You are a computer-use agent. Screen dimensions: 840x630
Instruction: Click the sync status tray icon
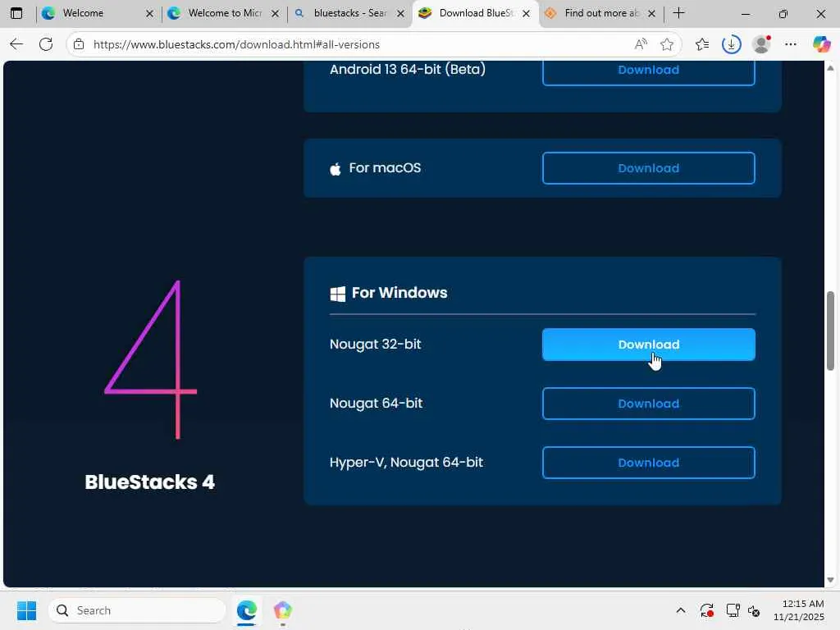(x=706, y=610)
